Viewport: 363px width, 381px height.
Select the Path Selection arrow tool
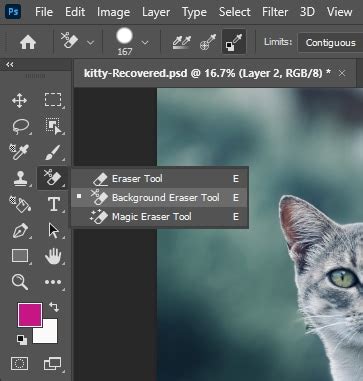[53, 231]
